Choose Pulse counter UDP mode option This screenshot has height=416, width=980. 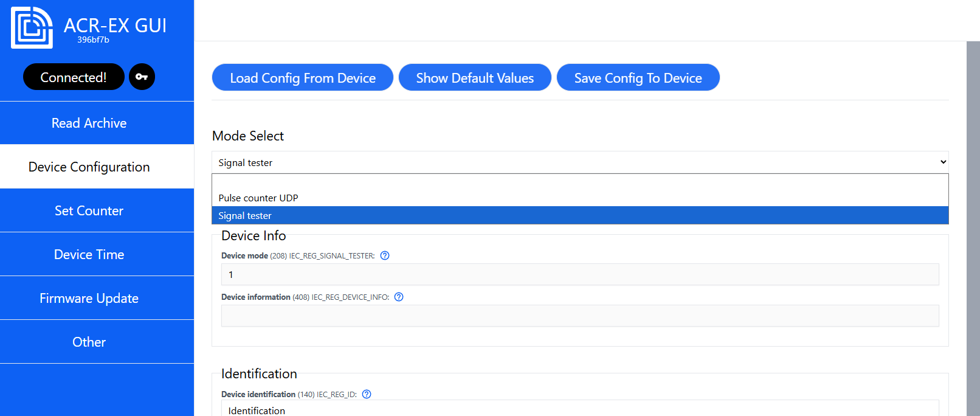(258, 198)
